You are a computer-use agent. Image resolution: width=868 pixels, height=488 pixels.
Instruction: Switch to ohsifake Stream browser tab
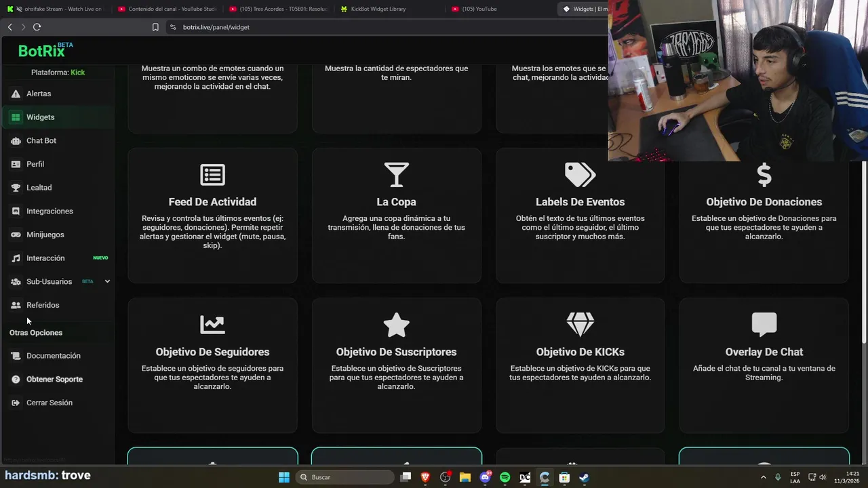(54, 9)
